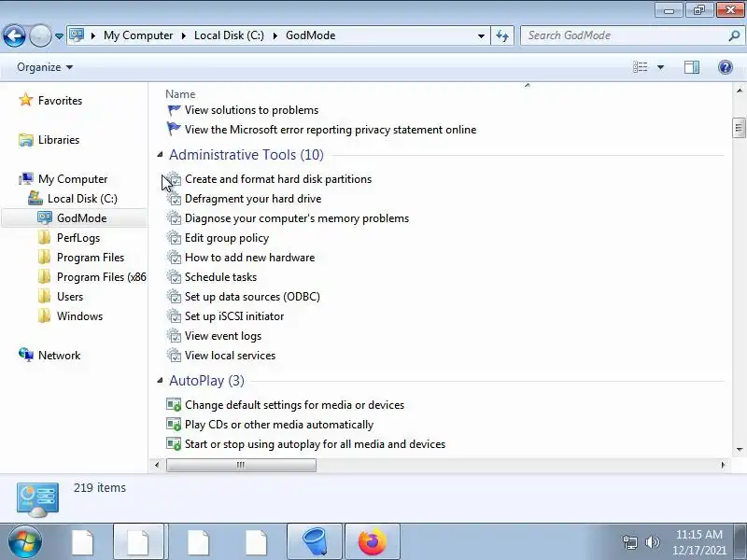
Task: Click icon beside Schedule tasks
Action: coord(174,276)
